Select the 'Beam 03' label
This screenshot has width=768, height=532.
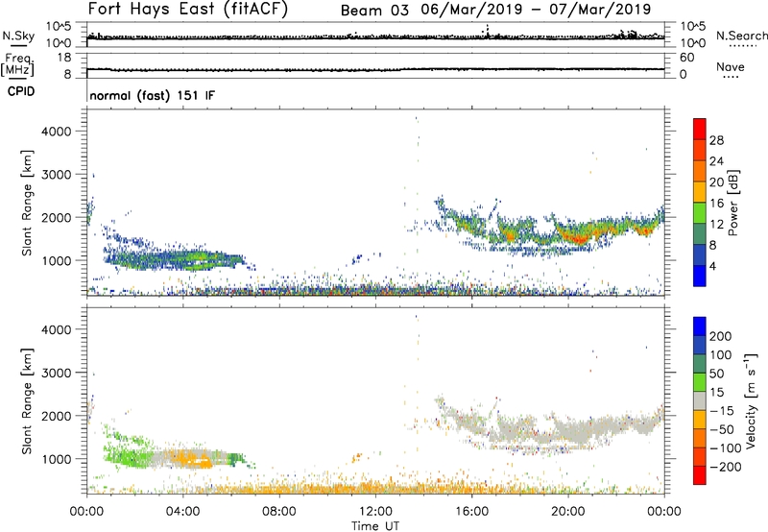coord(374,11)
